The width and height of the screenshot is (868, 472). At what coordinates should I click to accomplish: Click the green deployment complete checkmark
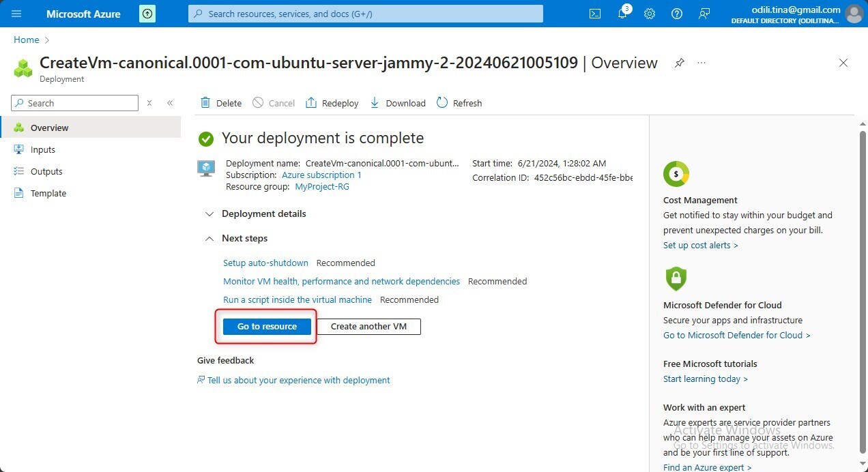(x=205, y=139)
